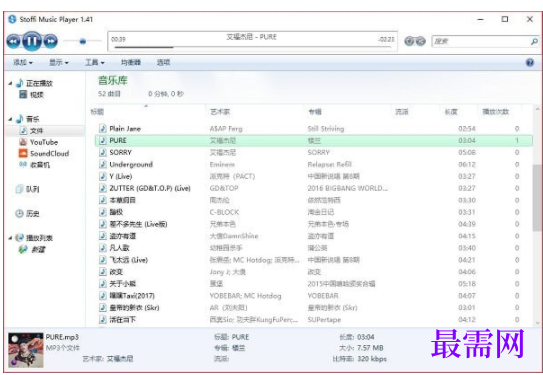Collapse the 正在播放 tree node
The height and width of the screenshot is (375, 543).
[x=10, y=83]
